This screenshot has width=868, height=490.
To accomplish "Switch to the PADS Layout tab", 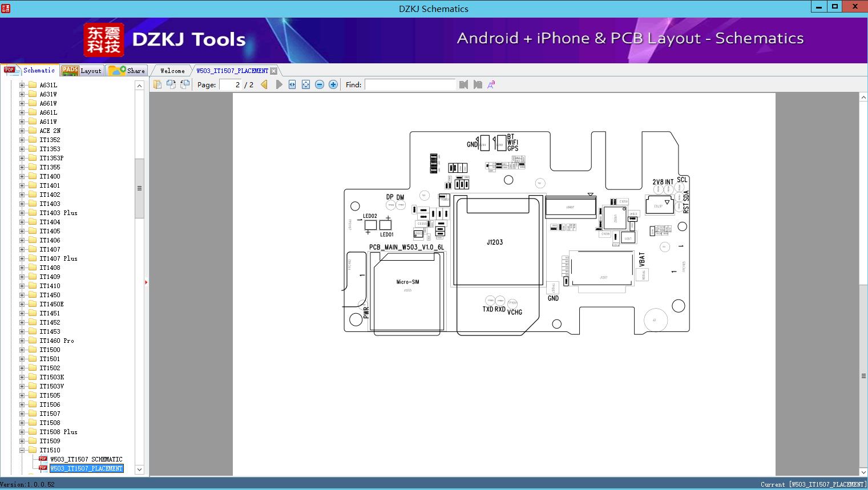I will coord(81,71).
